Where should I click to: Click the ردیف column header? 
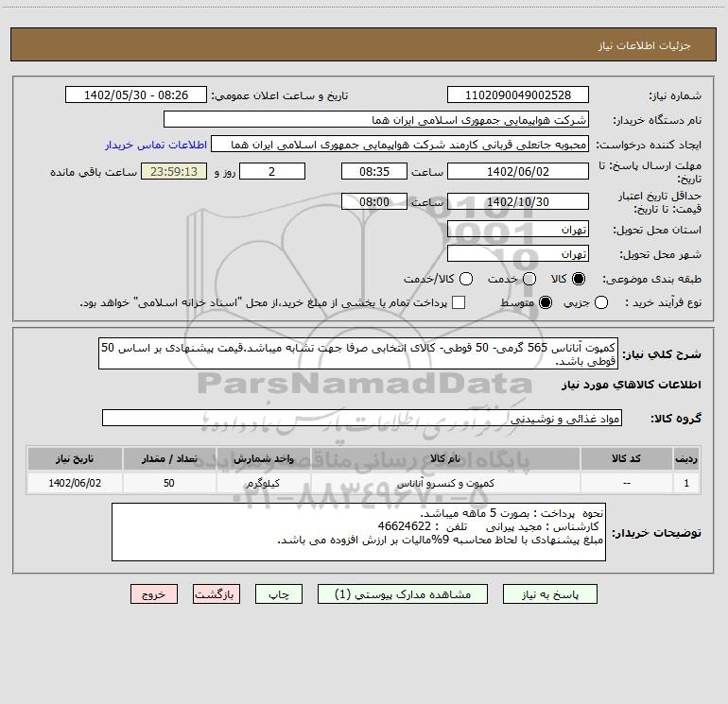tap(686, 458)
